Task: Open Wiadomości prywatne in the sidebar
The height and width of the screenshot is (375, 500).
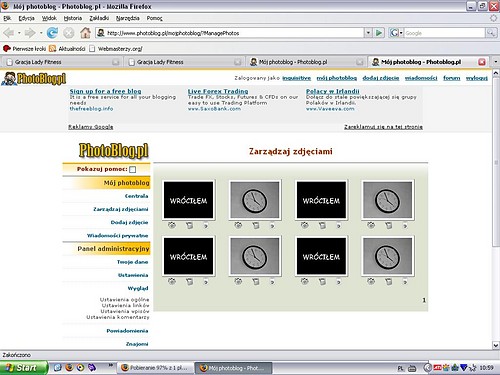Action: click(x=117, y=236)
